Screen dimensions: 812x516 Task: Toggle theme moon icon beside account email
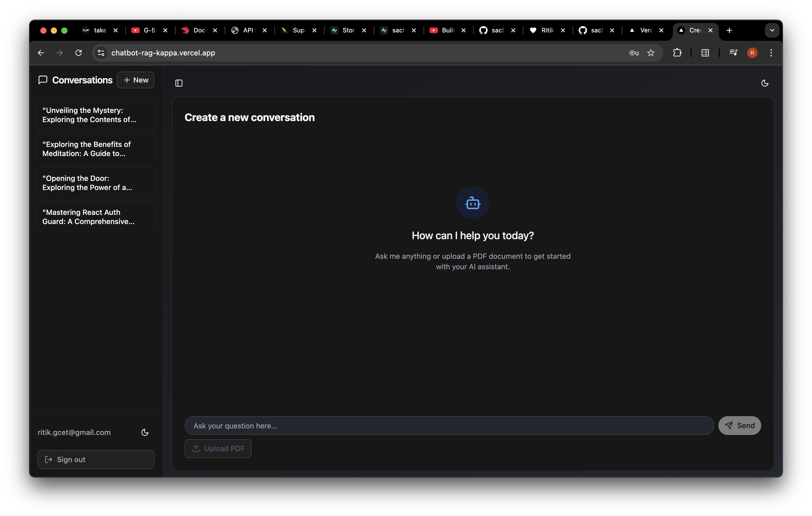point(145,432)
